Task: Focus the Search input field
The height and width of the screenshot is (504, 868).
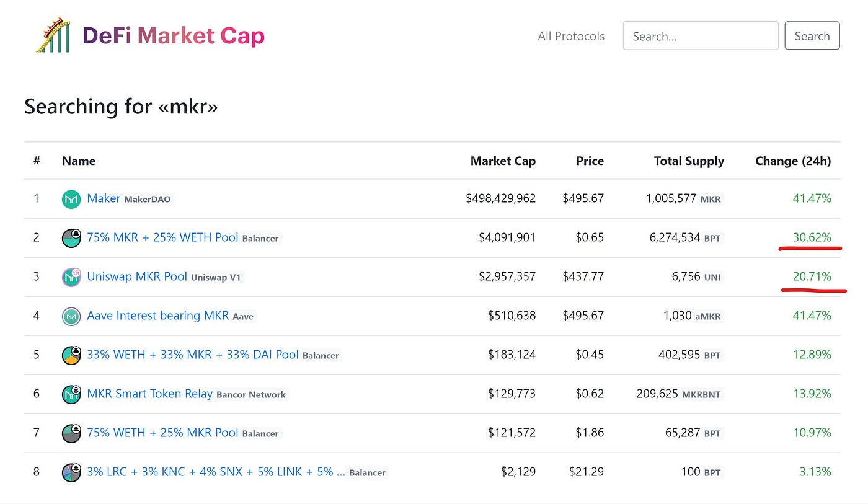Action: click(701, 36)
